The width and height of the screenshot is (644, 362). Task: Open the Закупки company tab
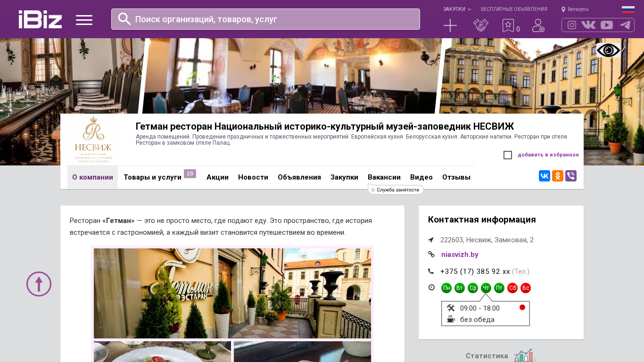click(x=344, y=177)
